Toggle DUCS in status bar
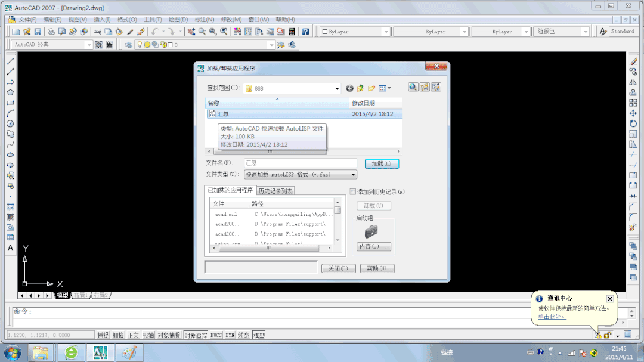Image resolution: width=644 pixels, height=362 pixels. (216, 335)
